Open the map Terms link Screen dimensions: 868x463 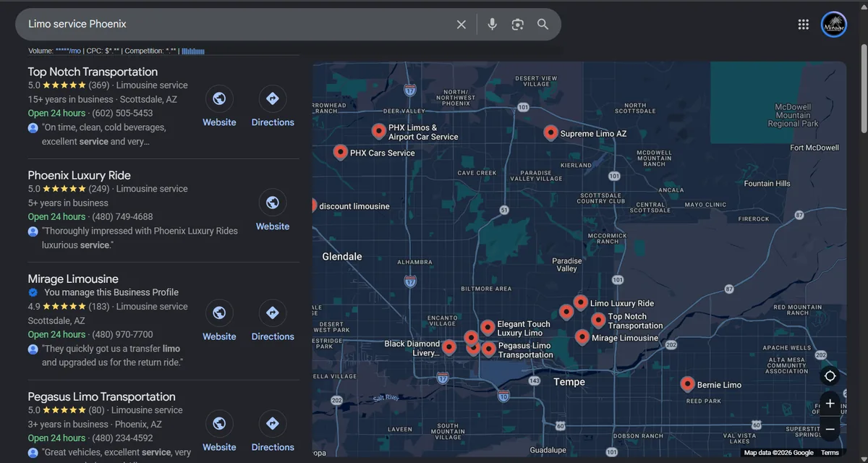830,453
